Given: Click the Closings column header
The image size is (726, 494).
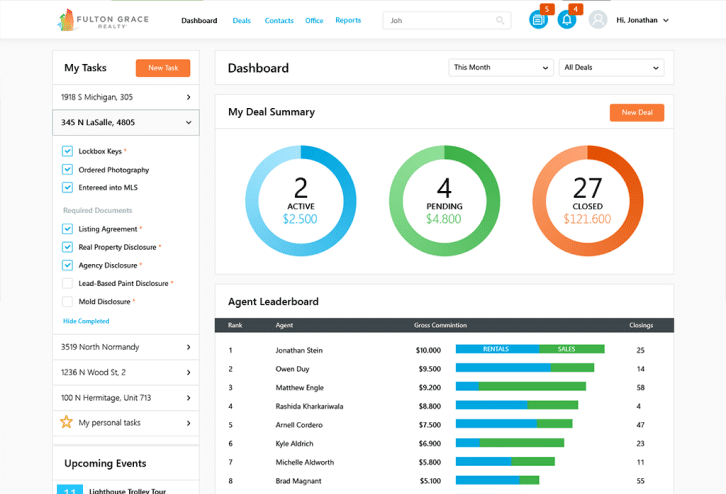Looking at the screenshot, I should coord(641,325).
